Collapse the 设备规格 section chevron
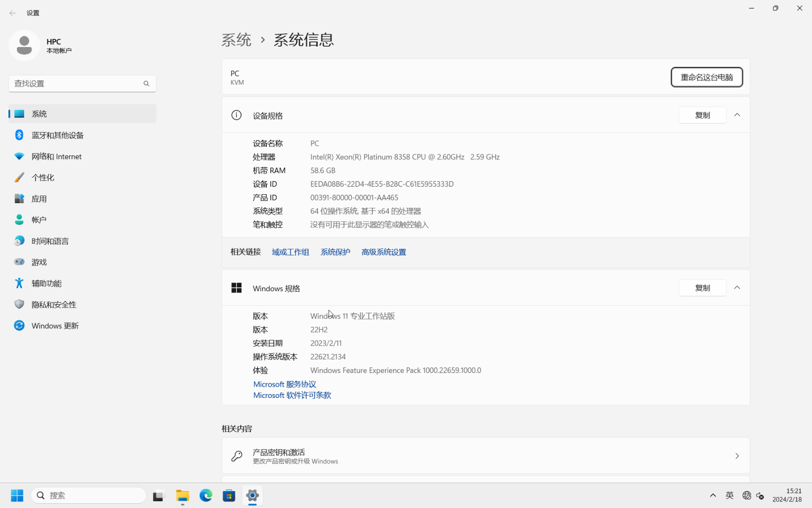Screen dimensions: 812x508 pos(737,115)
